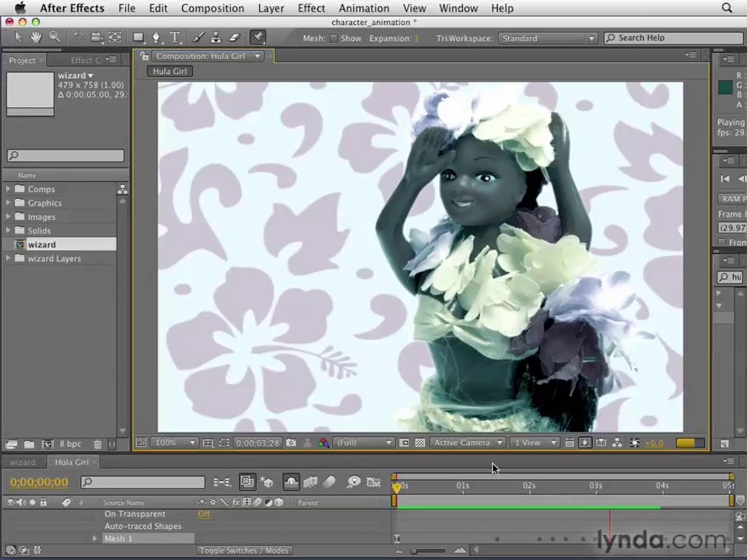Click Toggle Switches / Modes button

coord(244,551)
